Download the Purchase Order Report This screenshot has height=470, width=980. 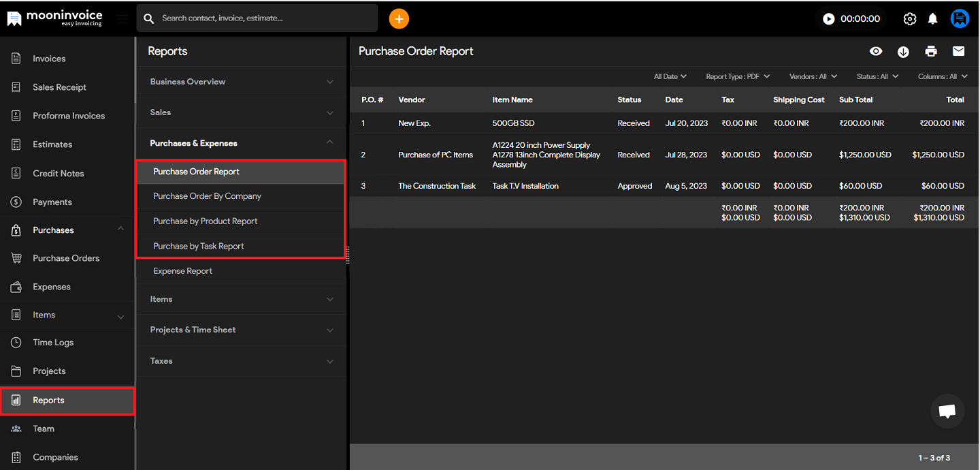tap(903, 52)
